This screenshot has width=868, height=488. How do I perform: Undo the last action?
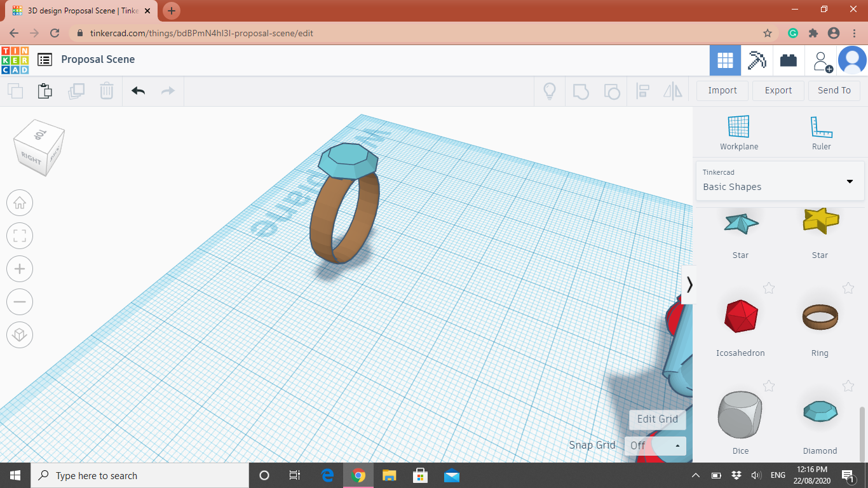[x=138, y=91]
